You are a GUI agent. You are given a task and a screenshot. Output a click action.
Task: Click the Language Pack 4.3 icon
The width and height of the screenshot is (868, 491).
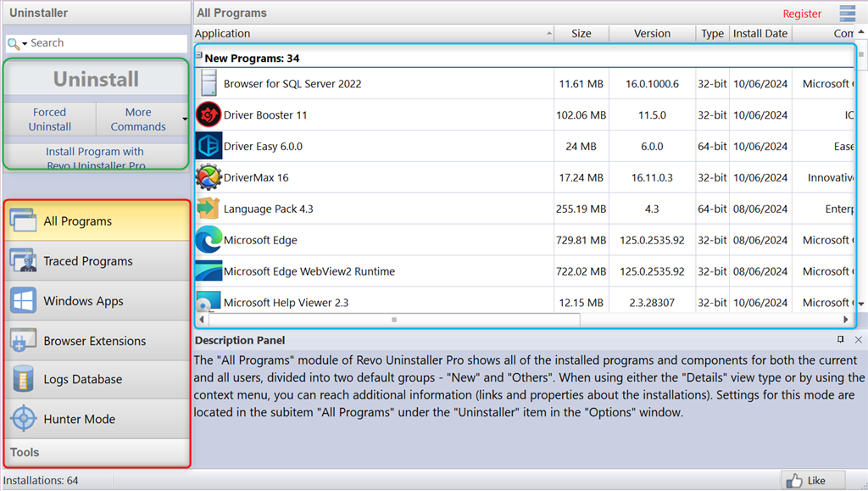point(209,208)
